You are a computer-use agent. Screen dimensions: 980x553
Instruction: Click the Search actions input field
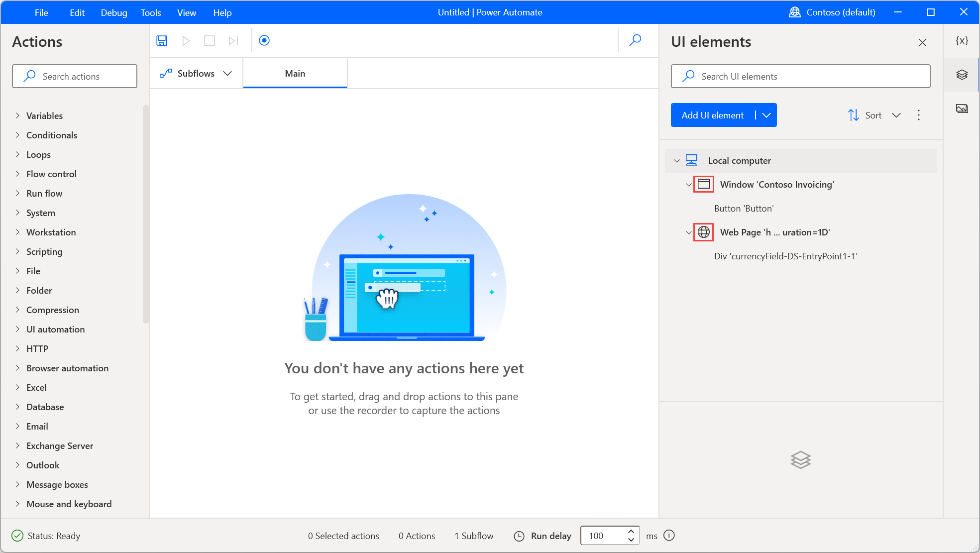click(75, 76)
